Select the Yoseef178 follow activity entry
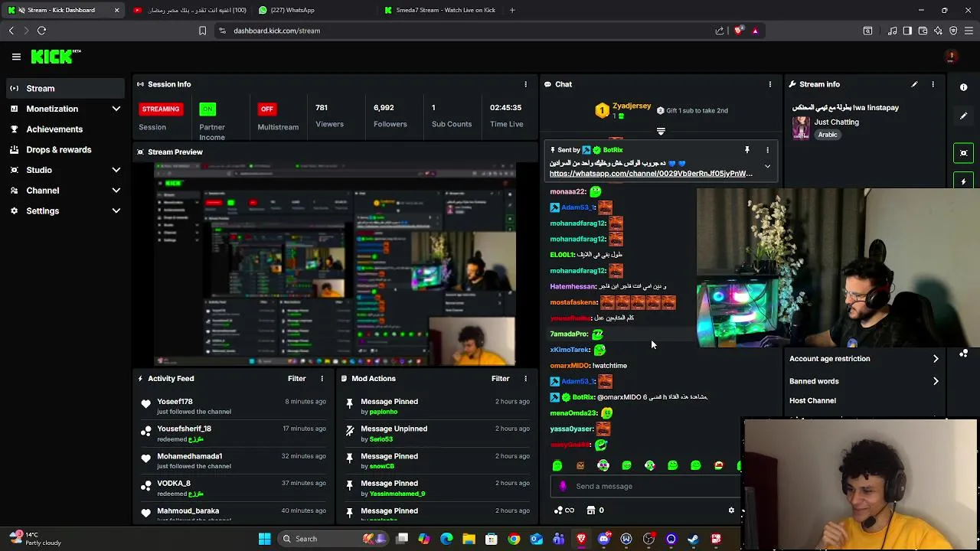The height and width of the screenshot is (551, 980). pyautogui.click(x=233, y=406)
